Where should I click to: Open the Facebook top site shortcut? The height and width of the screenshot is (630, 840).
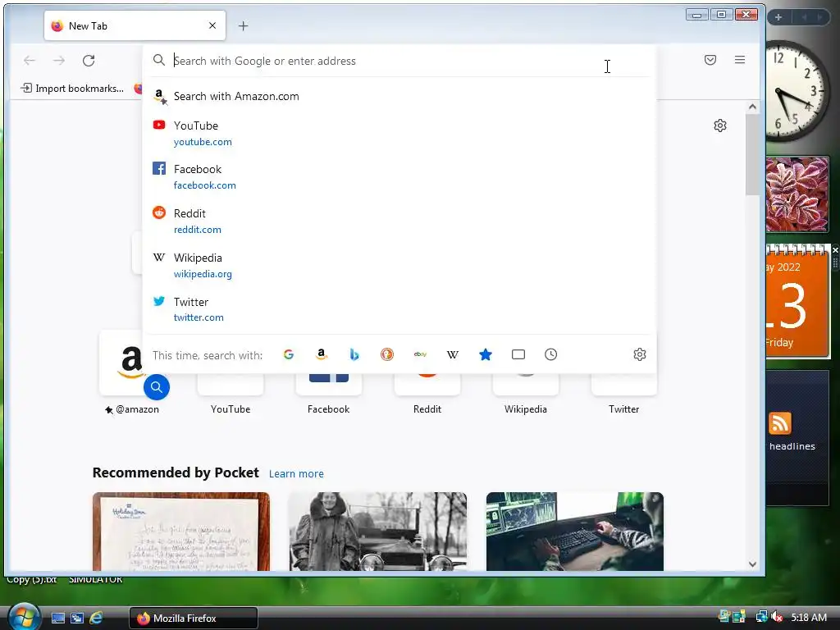click(328, 396)
